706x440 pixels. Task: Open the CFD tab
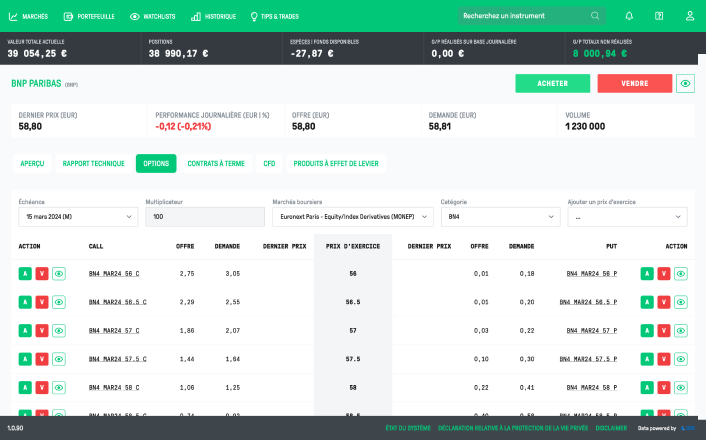(269, 163)
